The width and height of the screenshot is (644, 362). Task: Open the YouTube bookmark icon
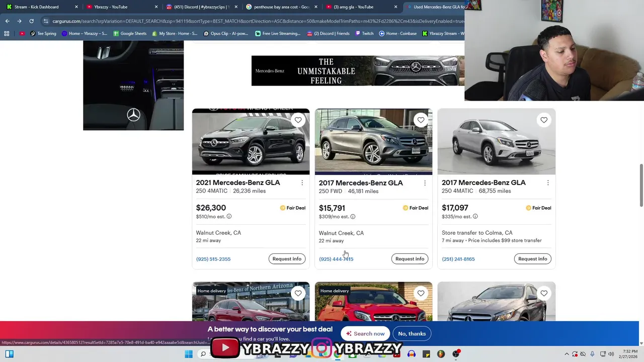(x=22, y=34)
